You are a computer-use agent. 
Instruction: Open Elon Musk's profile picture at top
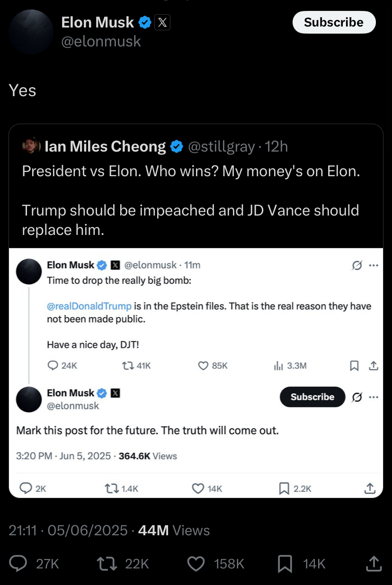(x=31, y=32)
